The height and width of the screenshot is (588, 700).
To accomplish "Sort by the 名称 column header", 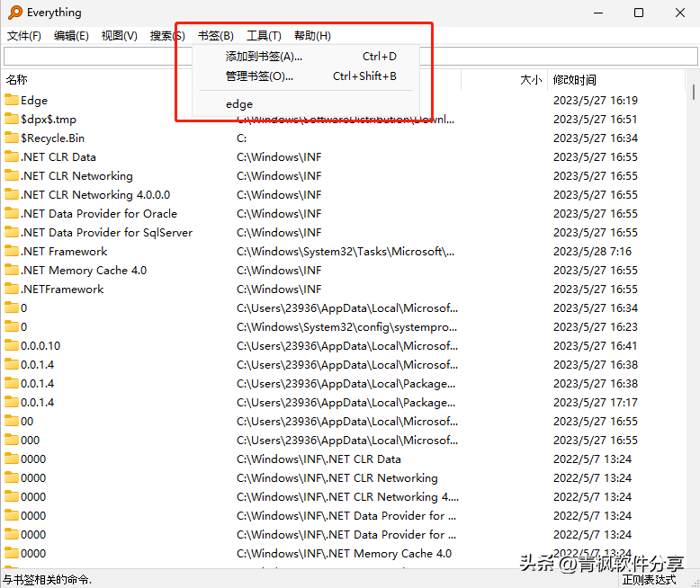I will (x=16, y=80).
